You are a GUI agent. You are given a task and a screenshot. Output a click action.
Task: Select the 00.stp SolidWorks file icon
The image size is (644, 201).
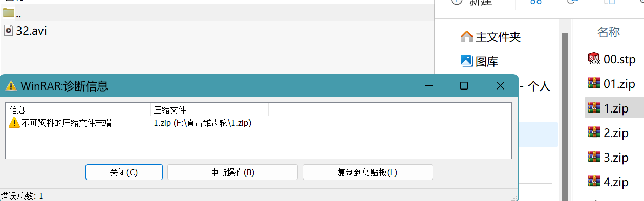(x=594, y=59)
